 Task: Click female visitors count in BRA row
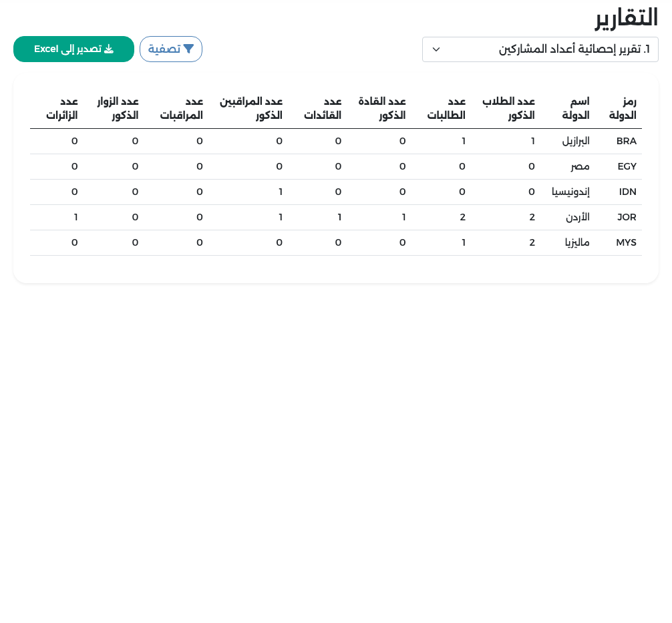tap(75, 141)
